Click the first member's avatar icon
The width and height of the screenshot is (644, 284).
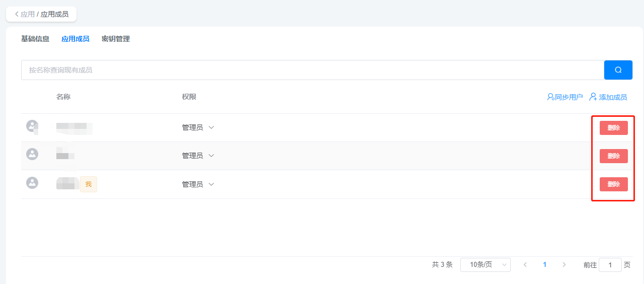click(x=32, y=126)
